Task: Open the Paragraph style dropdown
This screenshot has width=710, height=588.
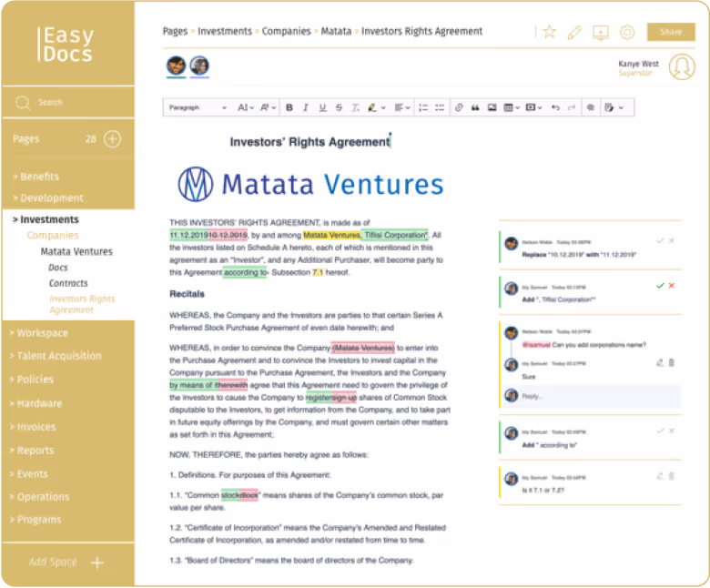Action: tap(197, 107)
